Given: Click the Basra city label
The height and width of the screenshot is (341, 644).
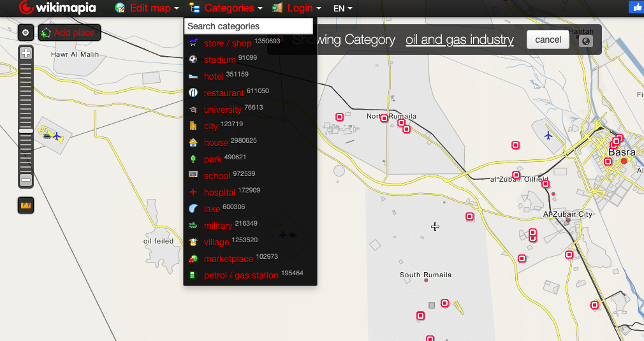Looking at the screenshot, I should (622, 152).
